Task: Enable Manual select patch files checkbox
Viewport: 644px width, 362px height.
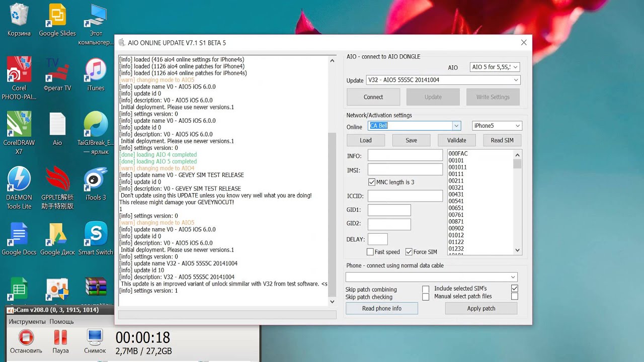Action: coord(514,297)
